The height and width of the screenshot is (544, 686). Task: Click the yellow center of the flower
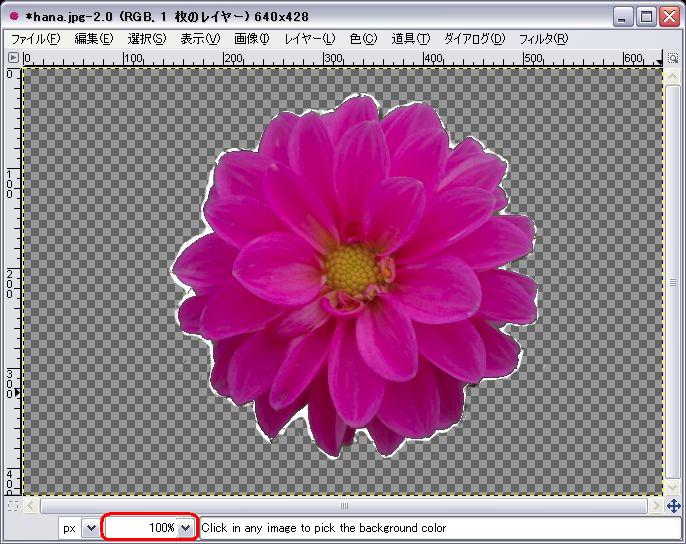tap(352, 269)
